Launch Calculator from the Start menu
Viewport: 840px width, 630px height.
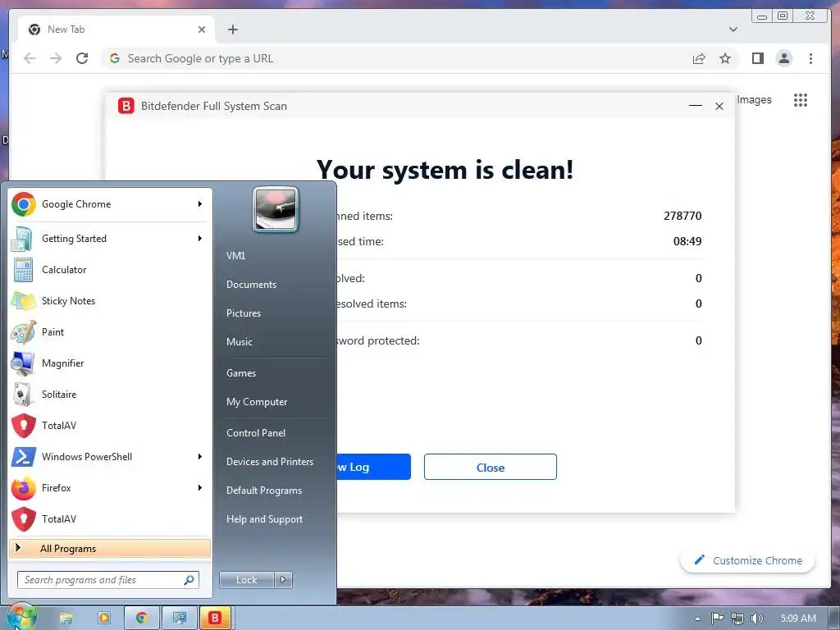click(x=110, y=270)
